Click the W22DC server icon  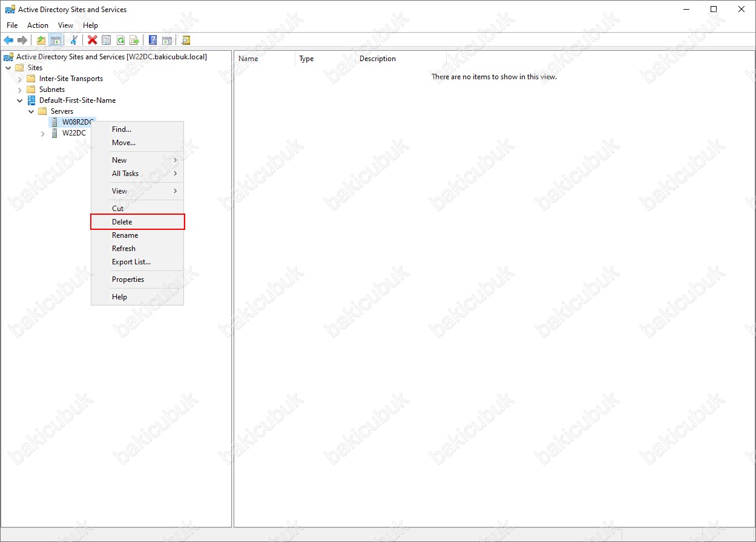click(55, 133)
